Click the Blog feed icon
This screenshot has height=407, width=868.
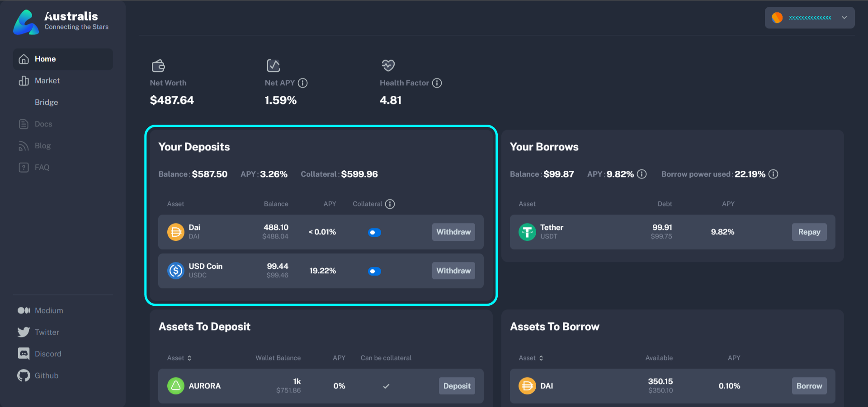24,146
